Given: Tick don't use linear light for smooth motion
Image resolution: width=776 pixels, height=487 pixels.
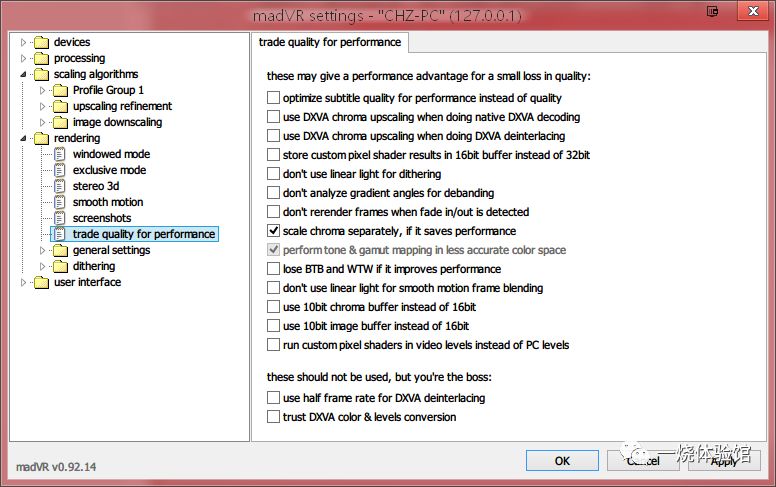Looking at the screenshot, I should tap(273, 288).
